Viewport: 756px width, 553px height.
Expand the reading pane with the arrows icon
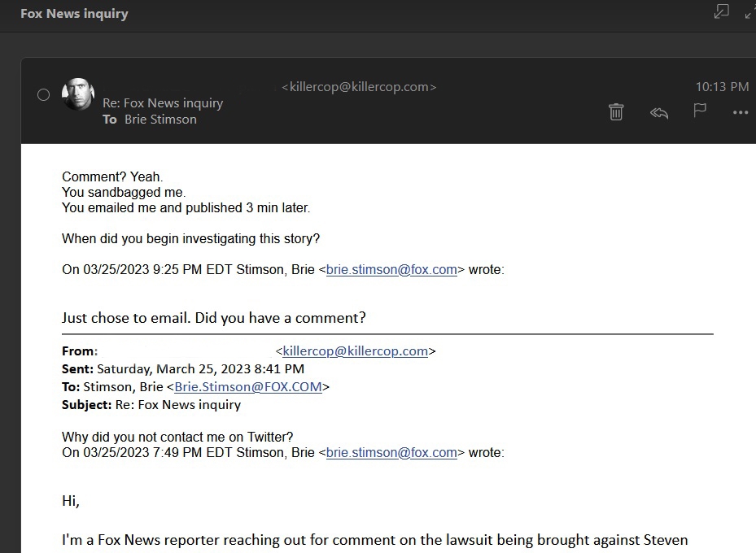pos(749,12)
